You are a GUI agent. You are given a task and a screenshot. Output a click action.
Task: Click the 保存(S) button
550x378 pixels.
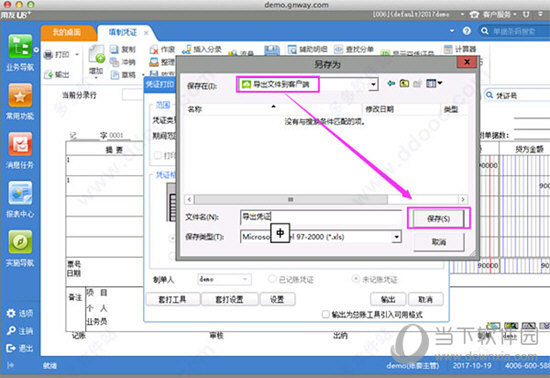[x=438, y=218]
